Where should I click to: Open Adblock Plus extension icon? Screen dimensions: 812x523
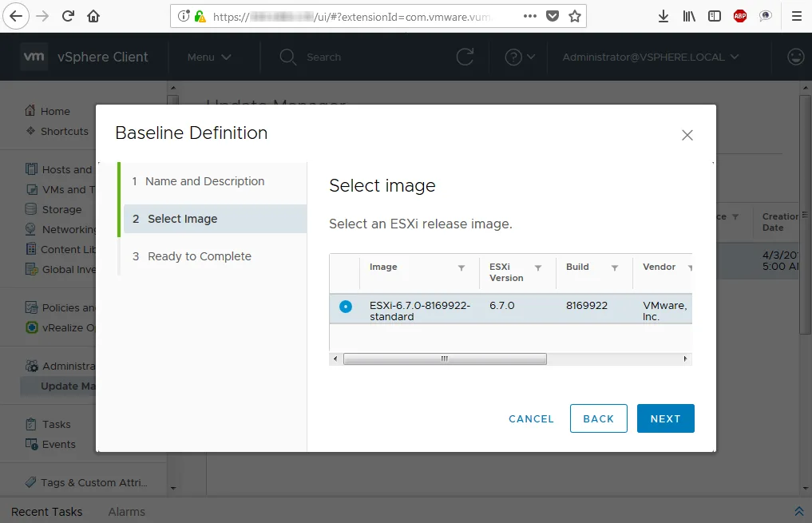pyautogui.click(x=739, y=16)
